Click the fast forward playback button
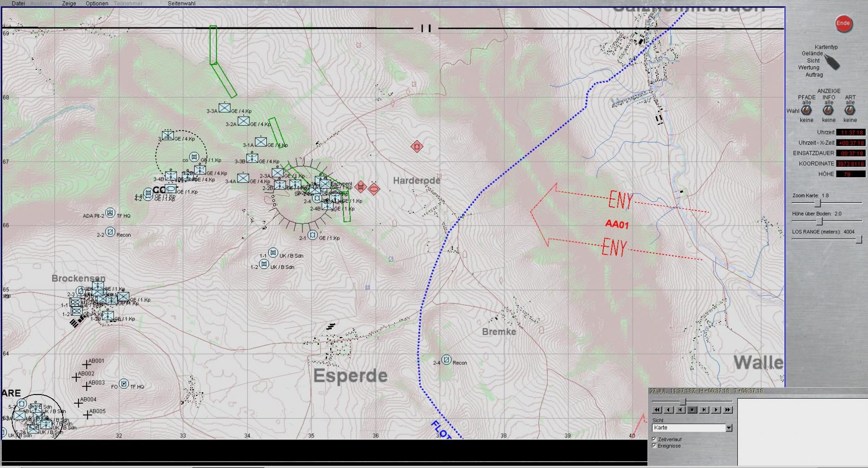Screen dimensions: 868x468 [x=728, y=410]
